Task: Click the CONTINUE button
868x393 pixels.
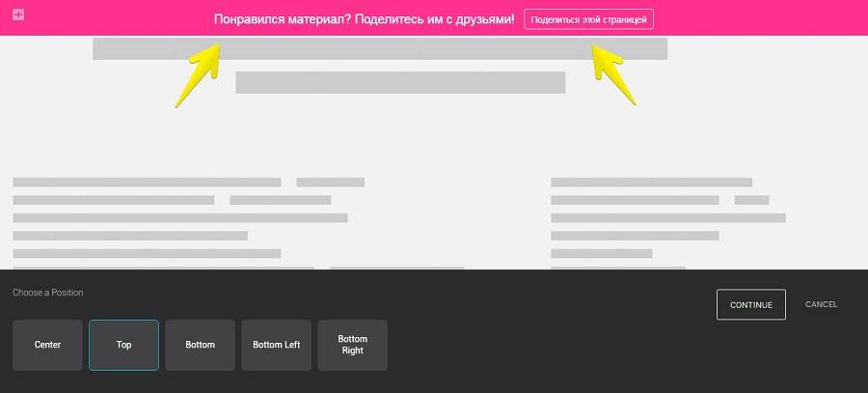Action: point(751,305)
